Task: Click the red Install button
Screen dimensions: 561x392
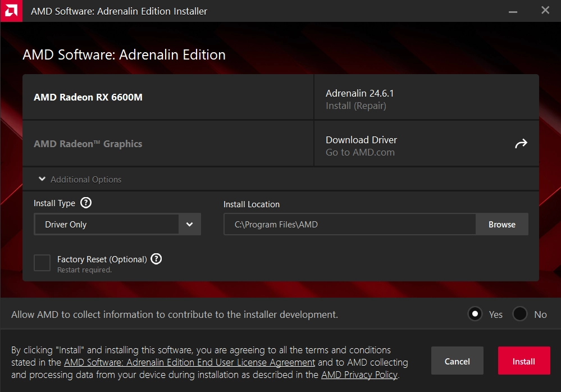Action: 524,361
